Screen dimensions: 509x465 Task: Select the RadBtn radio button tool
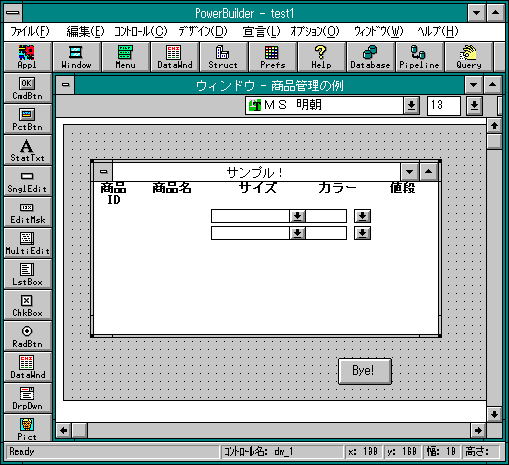(x=28, y=336)
